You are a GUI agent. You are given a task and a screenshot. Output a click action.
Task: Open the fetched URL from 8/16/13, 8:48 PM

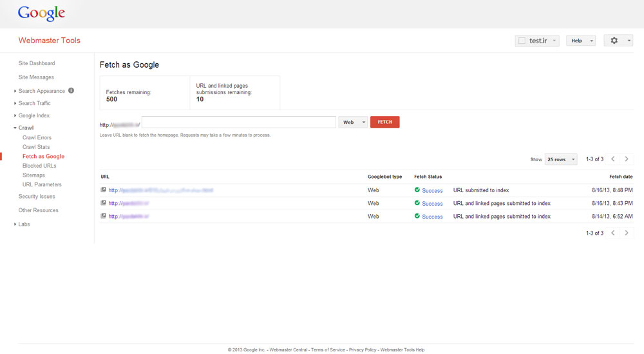[x=160, y=190]
